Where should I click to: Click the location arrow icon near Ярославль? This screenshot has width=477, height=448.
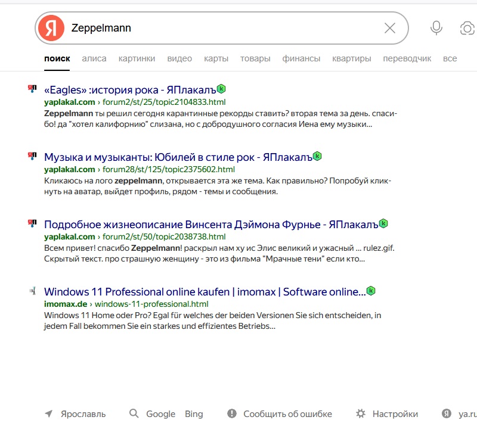49,413
